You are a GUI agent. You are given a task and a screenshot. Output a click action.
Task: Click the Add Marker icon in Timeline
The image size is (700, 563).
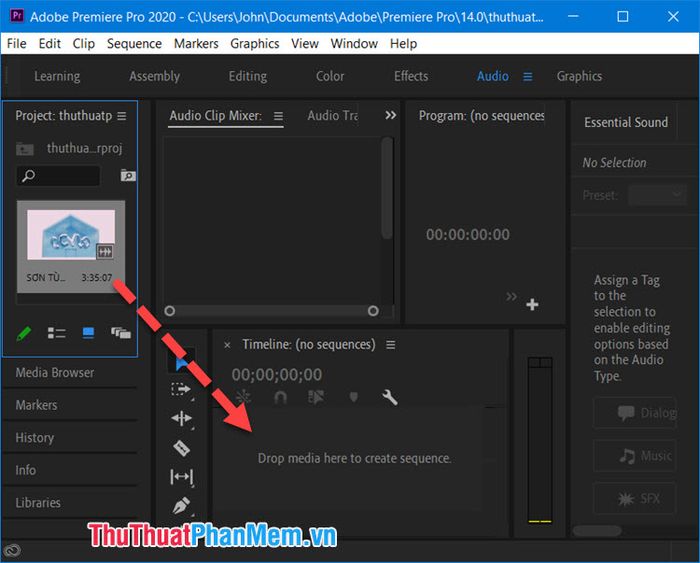coord(354,397)
